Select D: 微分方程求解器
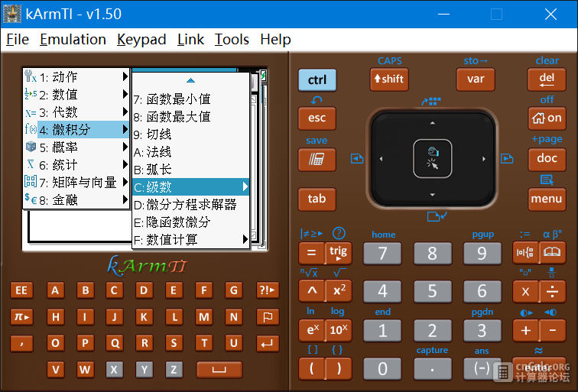The height and width of the screenshot is (392, 578). click(x=190, y=205)
